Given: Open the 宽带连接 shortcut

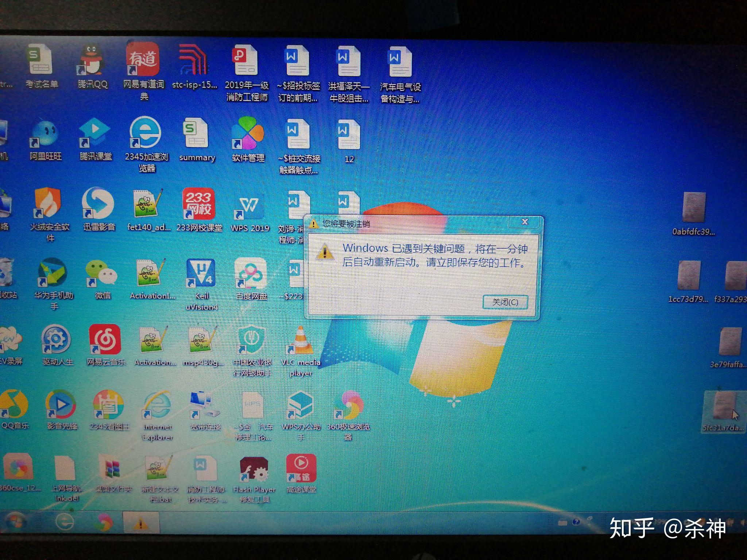Looking at the screenshot, I should pyautogui.click(x=205, y=411).
